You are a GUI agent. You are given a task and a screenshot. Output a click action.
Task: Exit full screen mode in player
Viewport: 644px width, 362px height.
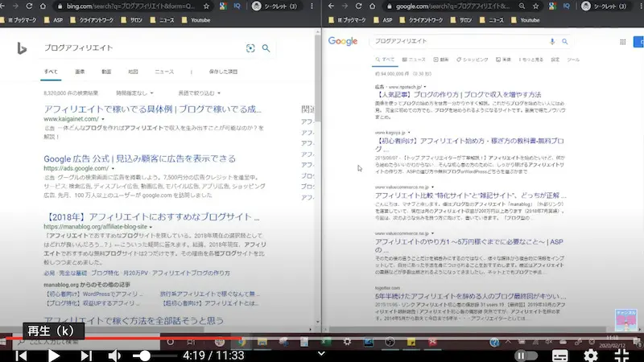621,355
